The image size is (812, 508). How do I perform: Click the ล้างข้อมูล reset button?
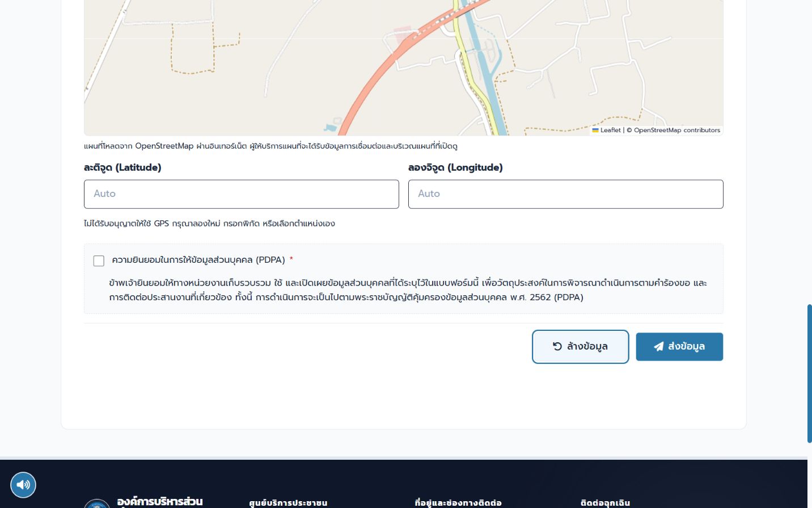point(580,346)
